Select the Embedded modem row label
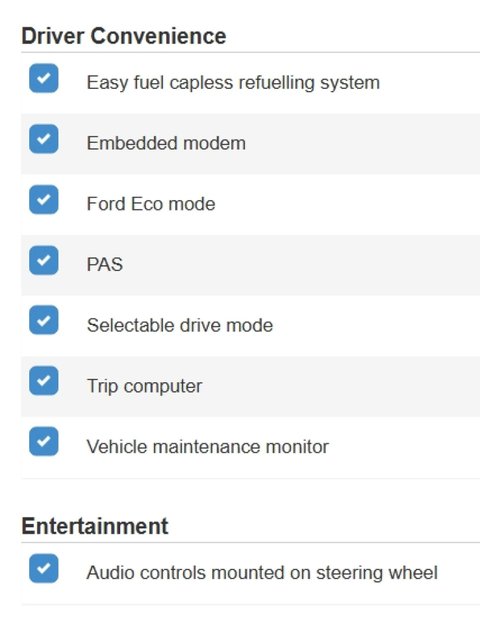 166,143
